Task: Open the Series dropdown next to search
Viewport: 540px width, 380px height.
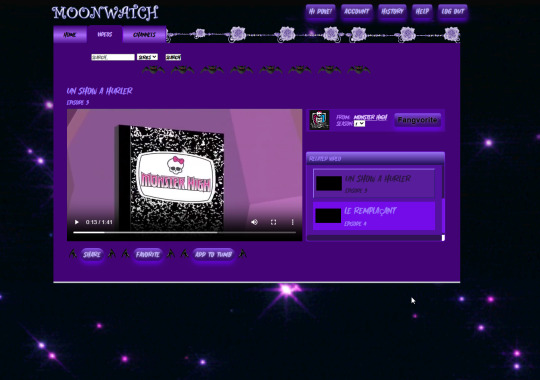Action: pyautogui.click(x=147, y=57)
